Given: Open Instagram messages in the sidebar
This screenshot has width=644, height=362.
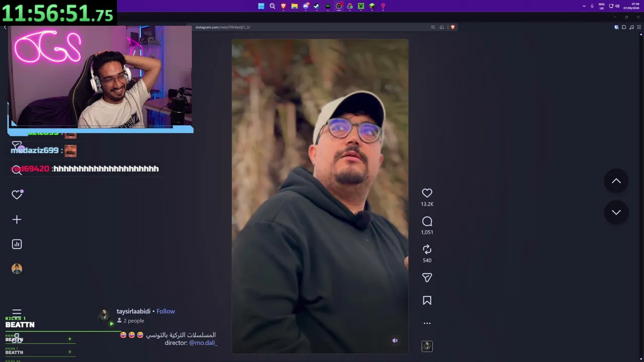Looking at the screenshot, I should coord(17,146).
